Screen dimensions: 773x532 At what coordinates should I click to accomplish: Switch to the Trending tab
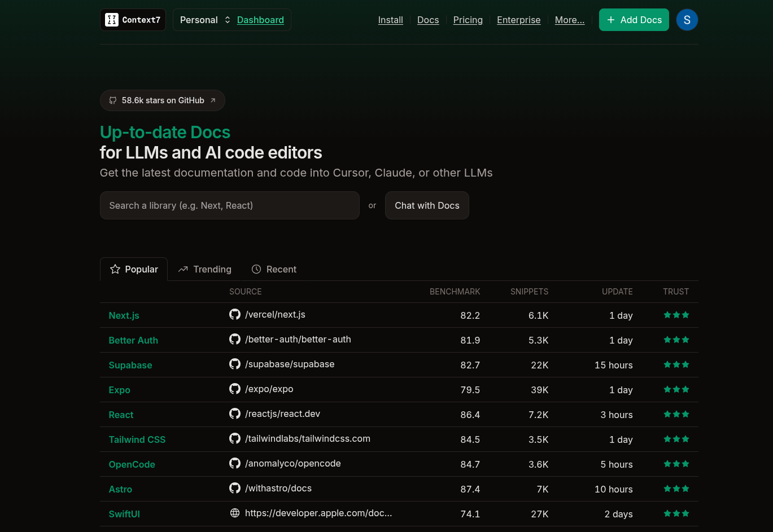coord(204,269)
